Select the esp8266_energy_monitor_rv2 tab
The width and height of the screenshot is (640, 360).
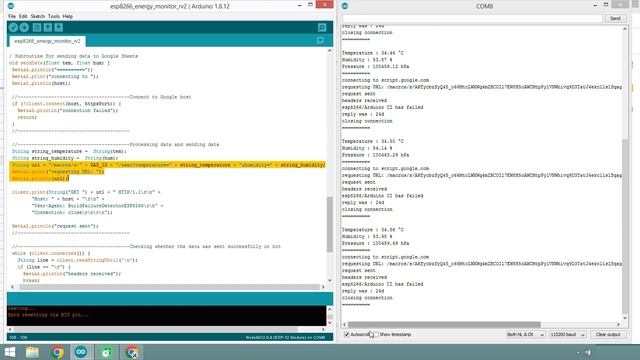click(47, 41)
